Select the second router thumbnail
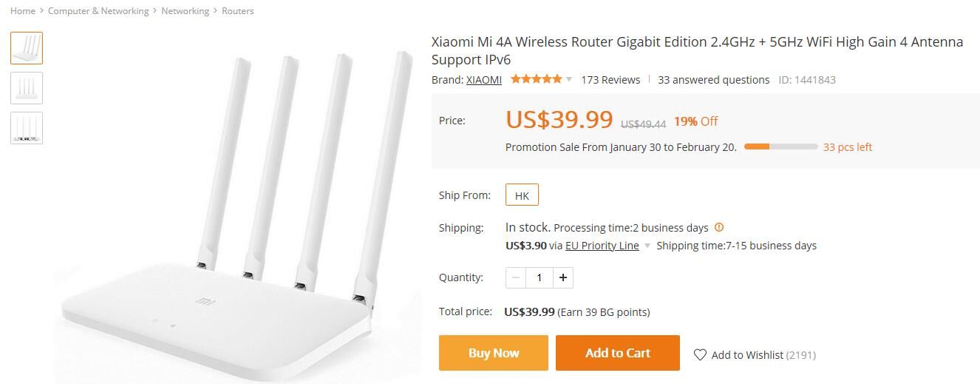The width and height of the screenshot is (980, 384). click(x=27, y=88)
